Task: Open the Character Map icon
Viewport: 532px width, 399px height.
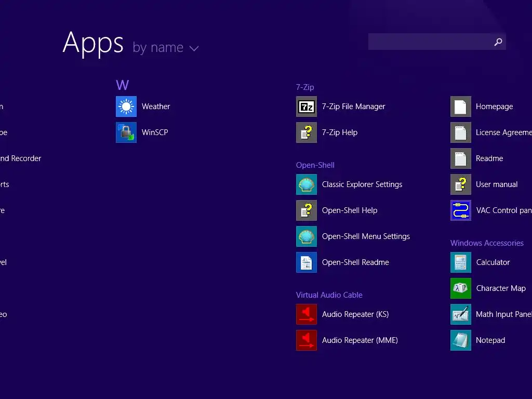Action: point(461,288)
